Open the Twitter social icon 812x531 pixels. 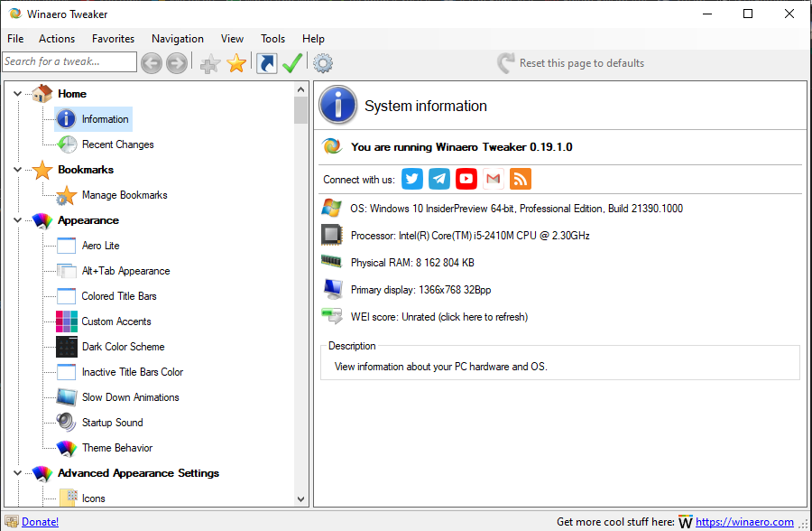coord(412,179)
